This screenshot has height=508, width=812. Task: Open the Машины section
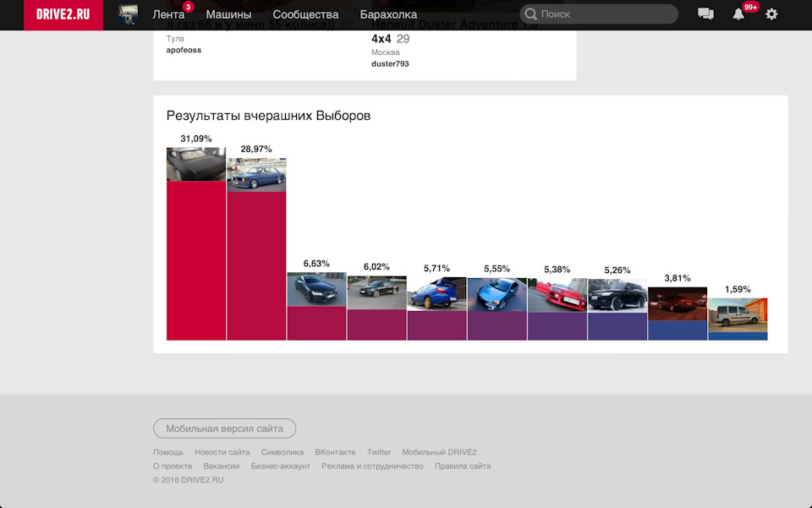[x=228, y=14]
